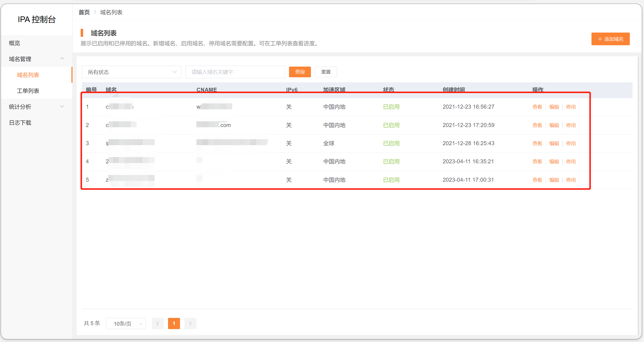Open the 所有状态 status filter dropdown
The image size is (644, 342).
[131, 72]
